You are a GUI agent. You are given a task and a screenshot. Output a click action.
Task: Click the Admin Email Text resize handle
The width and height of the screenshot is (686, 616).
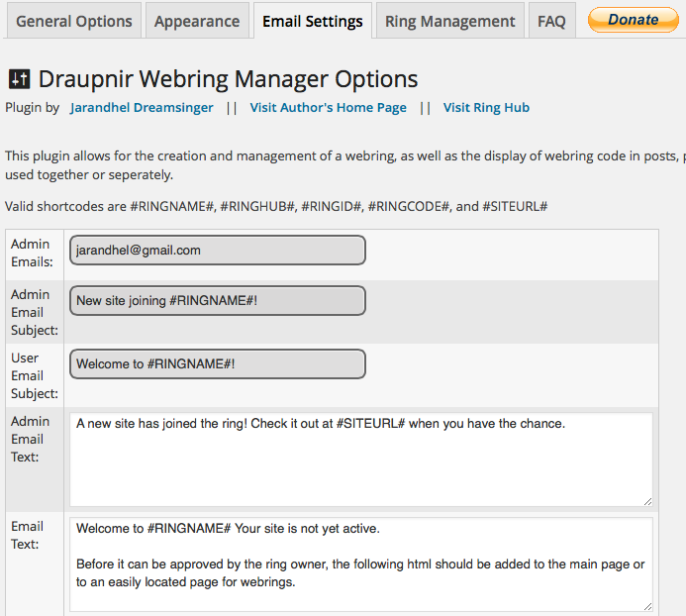pyautogui.click(x=648, y=502)
